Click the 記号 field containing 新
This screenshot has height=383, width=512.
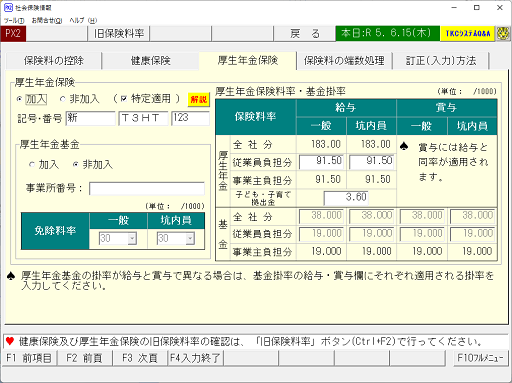coord(91,118)
